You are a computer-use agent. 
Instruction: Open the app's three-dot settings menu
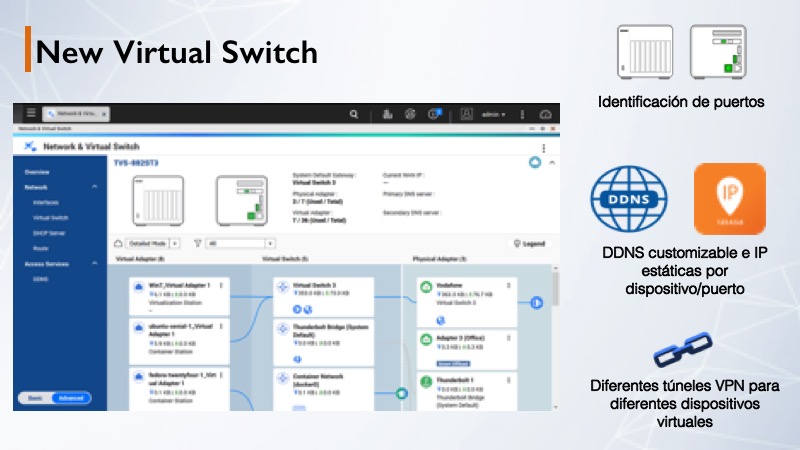543,148
